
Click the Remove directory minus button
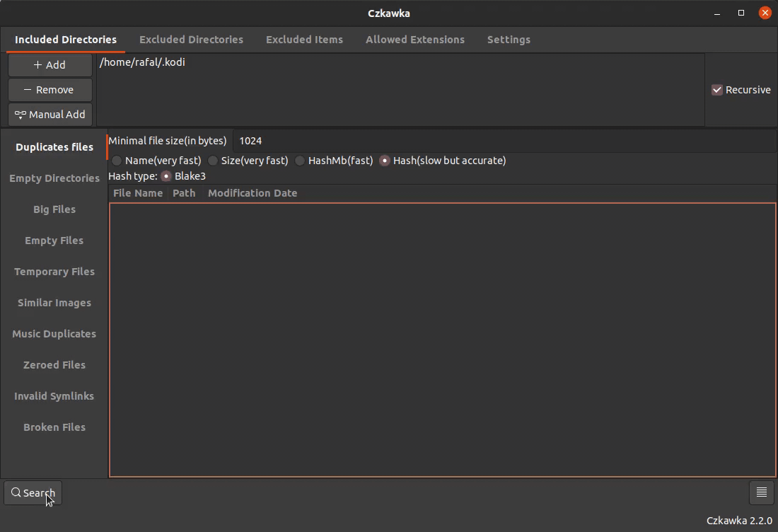tap(50, 90)
